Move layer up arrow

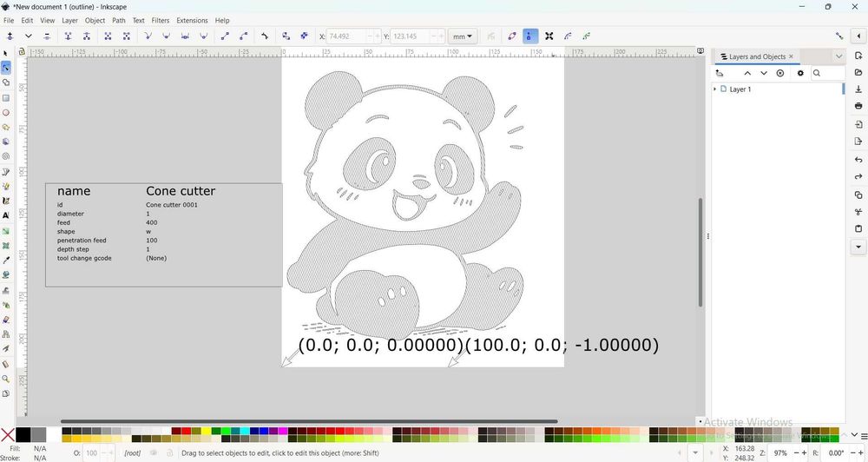[747, 73]
